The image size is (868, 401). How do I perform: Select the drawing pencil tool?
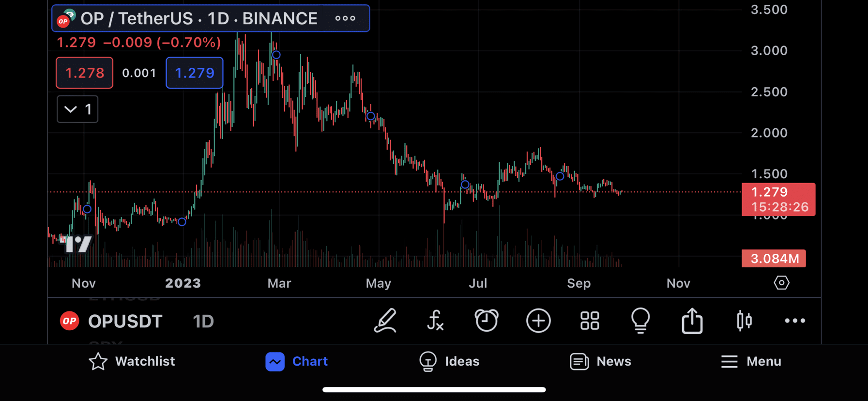coord(385,321)
